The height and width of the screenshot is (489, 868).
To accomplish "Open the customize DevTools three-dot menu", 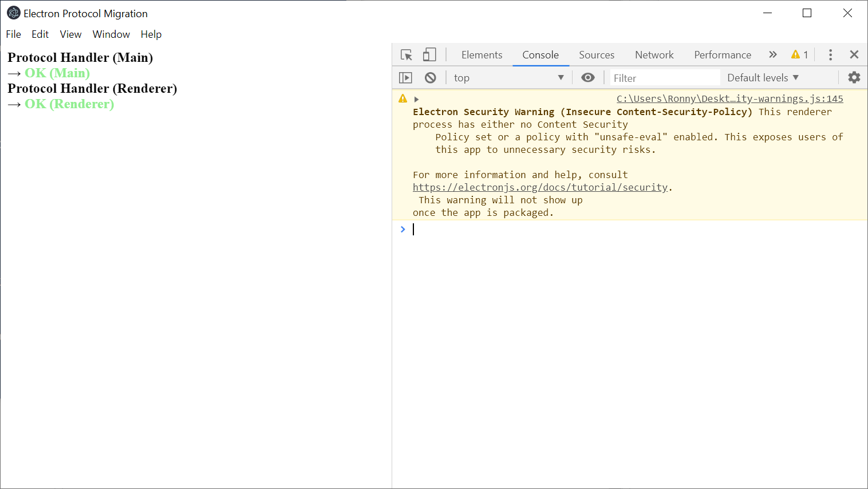I will [830, 54].
